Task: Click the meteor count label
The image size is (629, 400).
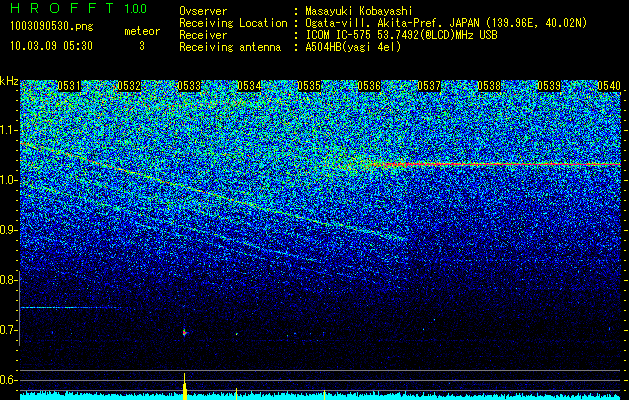Action: click(x=142, y=31)
